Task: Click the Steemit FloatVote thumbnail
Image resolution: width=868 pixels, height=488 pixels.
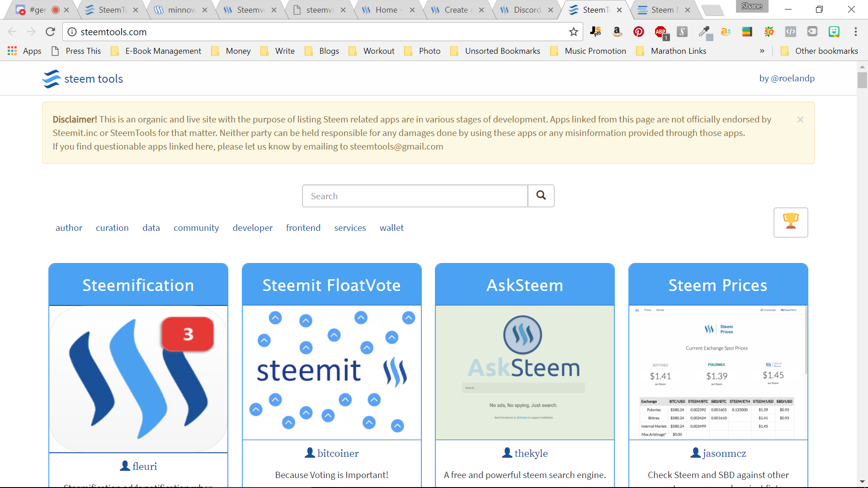Action: [x=332, y=372]
